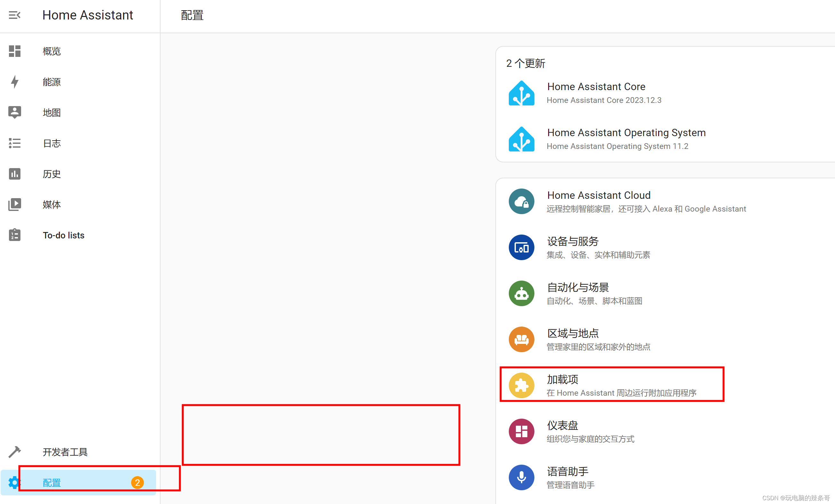Select 配置 in the sidebar

pyautogui.click(x=79, y=482)
